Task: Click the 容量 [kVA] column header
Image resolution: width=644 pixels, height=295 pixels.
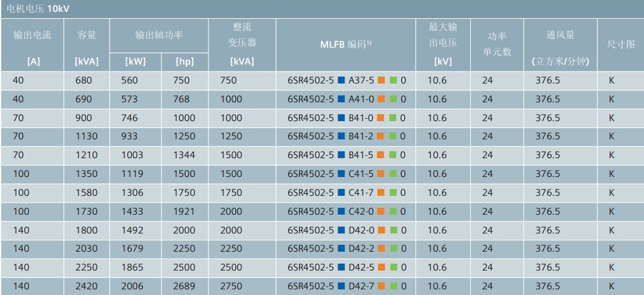Action: click(87, 45)
